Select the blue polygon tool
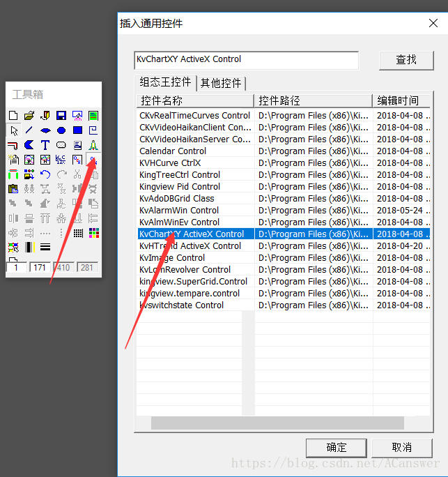This screenshot has height=477, width=448. (29, 145)
